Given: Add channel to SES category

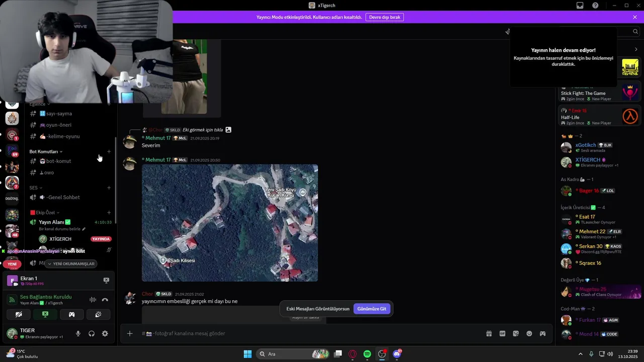Looking at the screenshot, I should click(x=109, y=188).
